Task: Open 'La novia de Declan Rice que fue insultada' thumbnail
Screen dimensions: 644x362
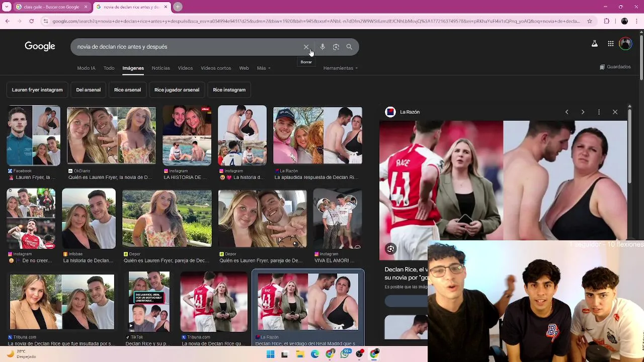Action: pos(62,302)
